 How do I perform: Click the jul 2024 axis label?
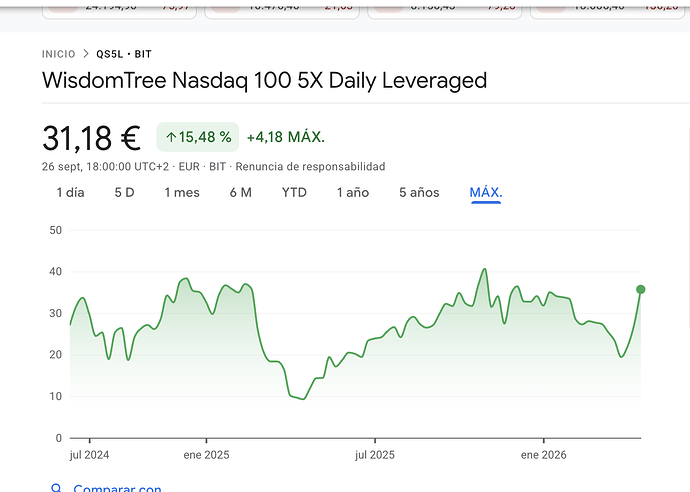click(x=89, y=455)
